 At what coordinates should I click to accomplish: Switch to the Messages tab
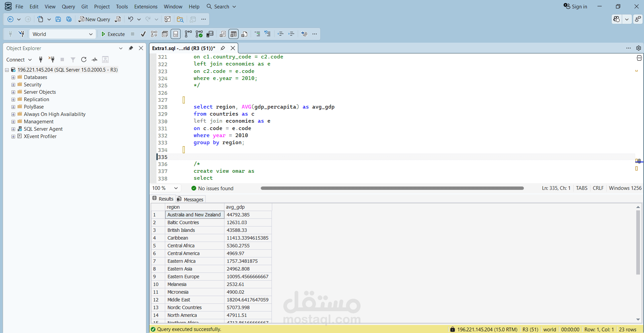[193, 199]
